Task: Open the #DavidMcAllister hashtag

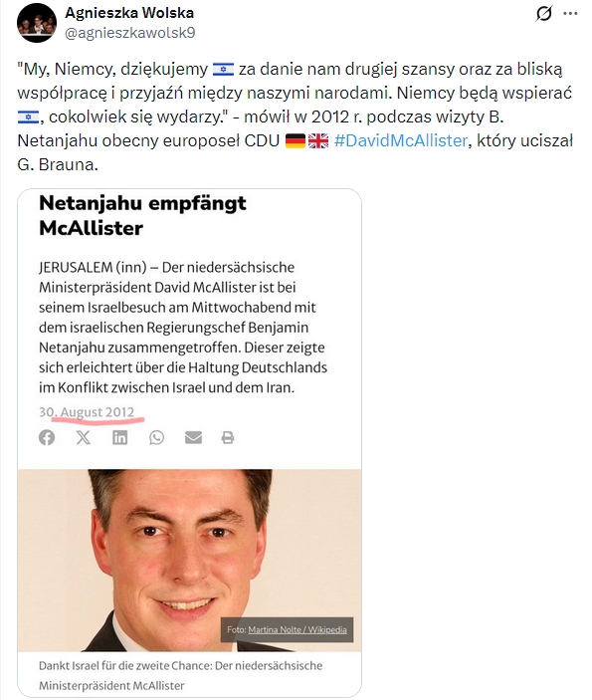Action: pyautogui.click(x=401, y=140)
